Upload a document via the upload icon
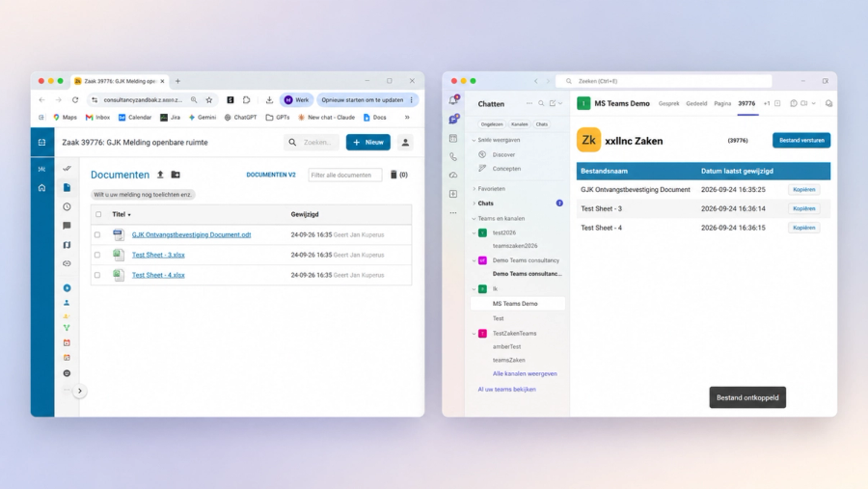 (x=160, y=175)
